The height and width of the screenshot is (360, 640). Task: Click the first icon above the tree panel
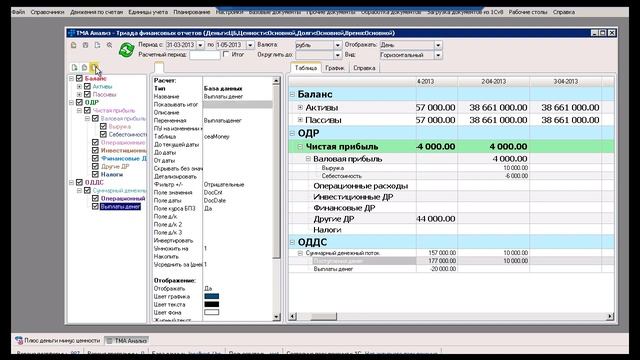(74, 67)
